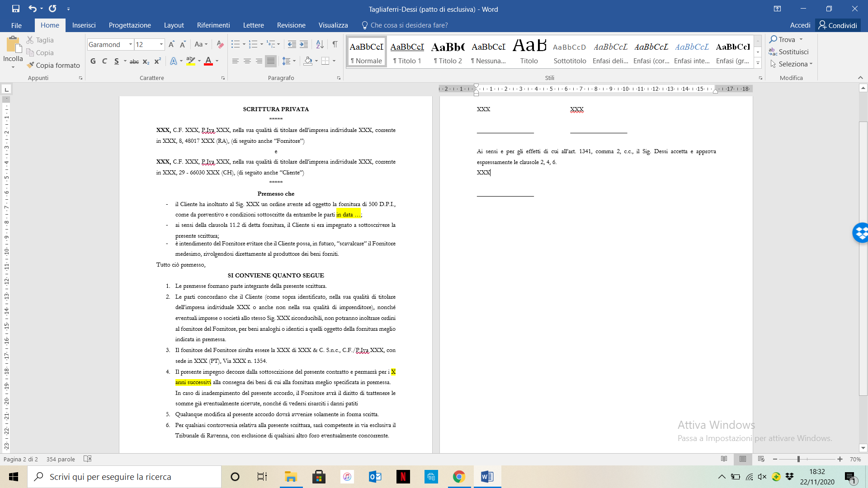Open Chrome from the taskbar
Viewport: 868px width, 488px height.
coord(459,477)
